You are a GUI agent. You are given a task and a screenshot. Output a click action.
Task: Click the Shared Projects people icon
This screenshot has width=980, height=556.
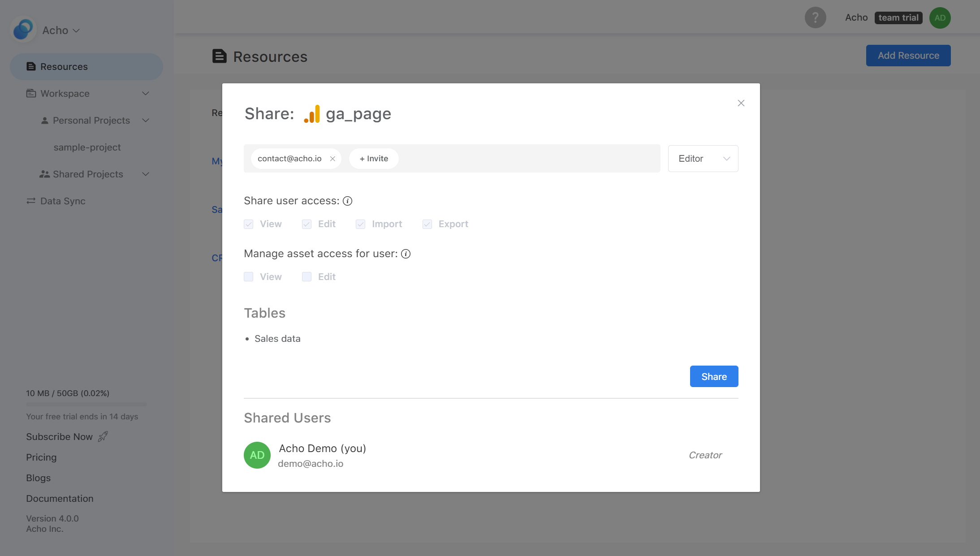44,174
